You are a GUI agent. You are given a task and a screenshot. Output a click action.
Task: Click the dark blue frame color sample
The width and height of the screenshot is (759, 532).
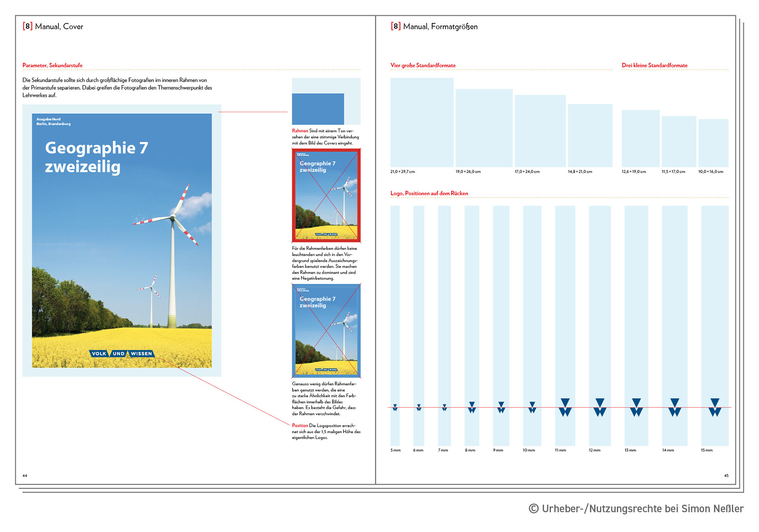pos(318,109)
